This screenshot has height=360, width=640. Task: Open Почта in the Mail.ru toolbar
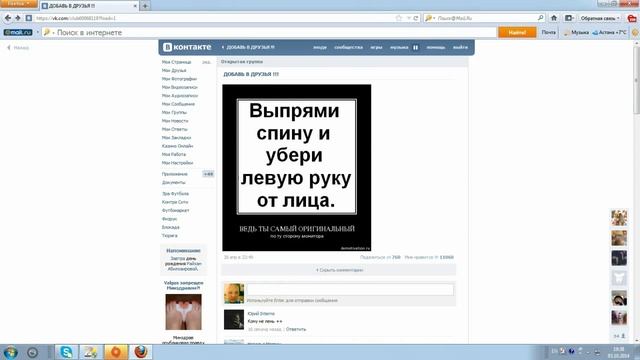549,32
